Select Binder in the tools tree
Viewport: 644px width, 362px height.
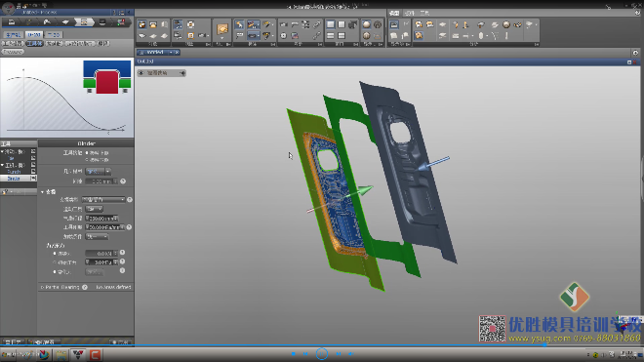(x=14, y=179)
